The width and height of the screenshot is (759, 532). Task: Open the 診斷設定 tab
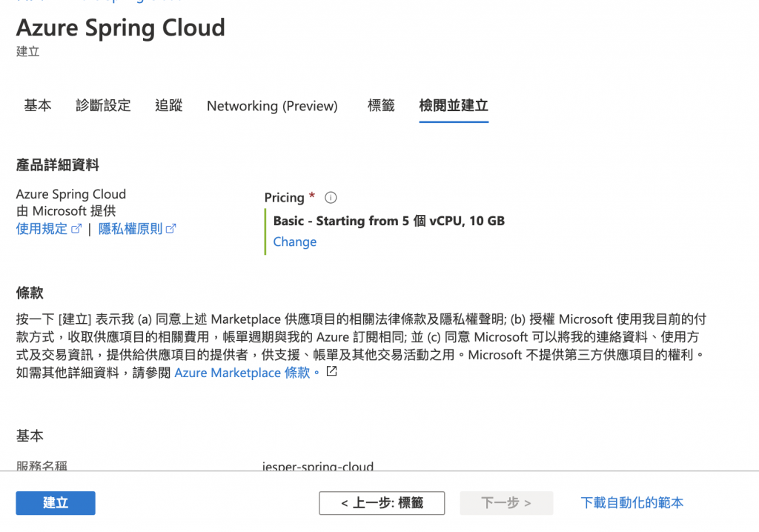point(103,106)
